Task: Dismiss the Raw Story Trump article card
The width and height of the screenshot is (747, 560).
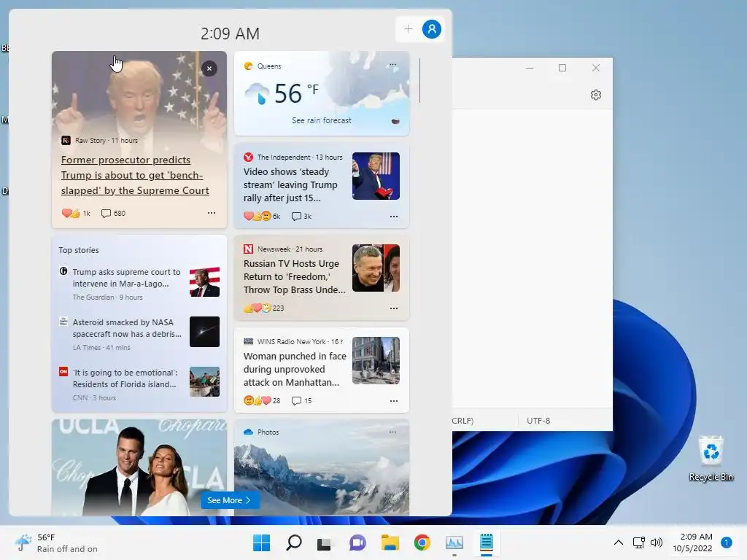Action: point(209,69)
